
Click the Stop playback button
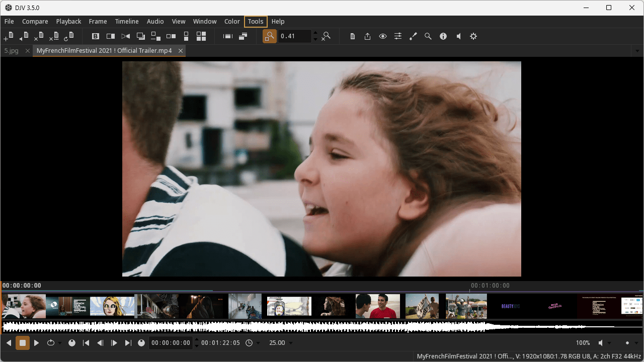click(23, 343)
